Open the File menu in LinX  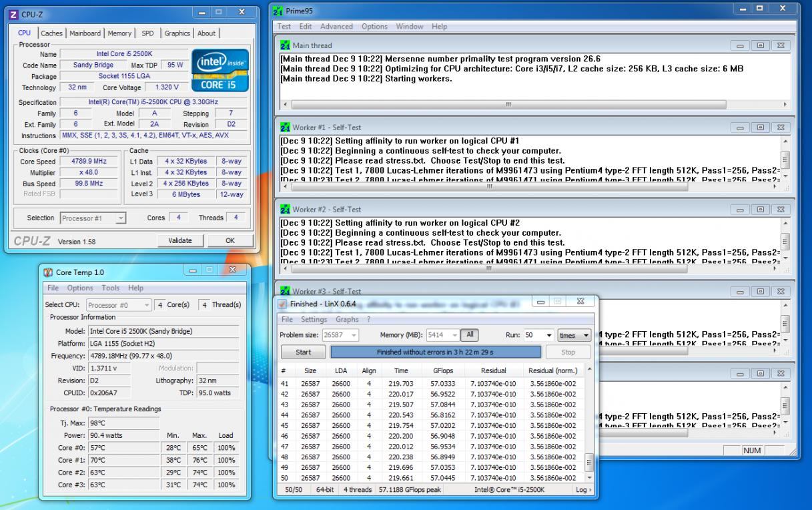(286, 320)
